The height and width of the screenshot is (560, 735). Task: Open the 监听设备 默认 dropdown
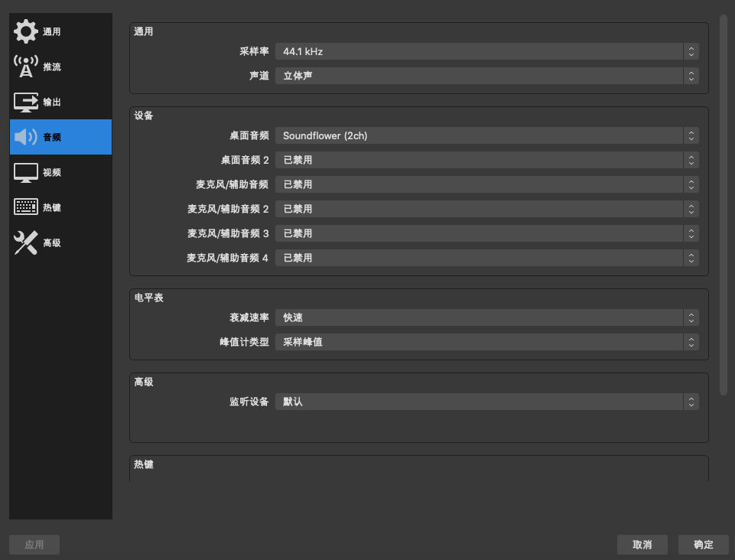coord(486,402)
